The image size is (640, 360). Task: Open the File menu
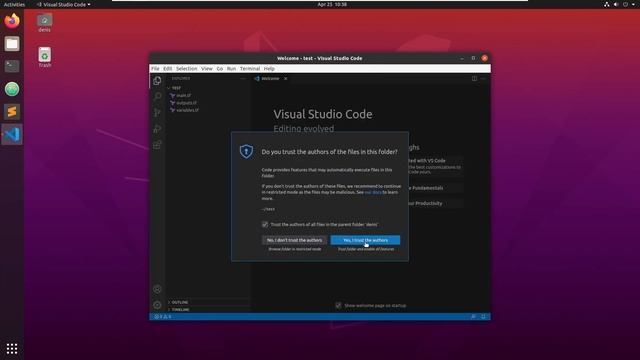point(155,69)
